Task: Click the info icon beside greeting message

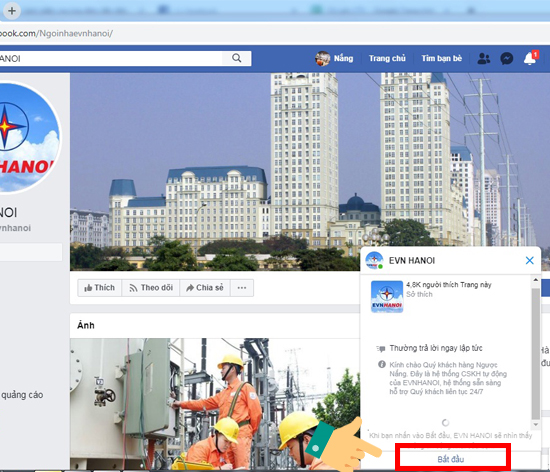Action: coord(382,364)
